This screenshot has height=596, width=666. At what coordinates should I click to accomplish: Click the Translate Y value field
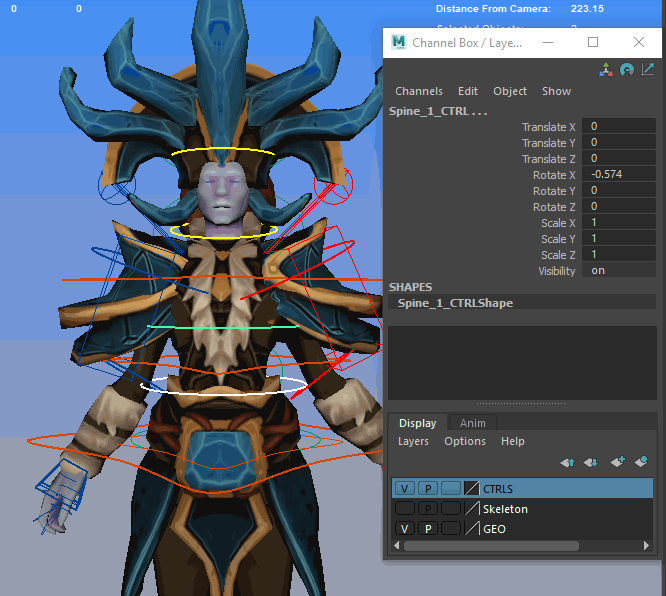coord(619,142)
